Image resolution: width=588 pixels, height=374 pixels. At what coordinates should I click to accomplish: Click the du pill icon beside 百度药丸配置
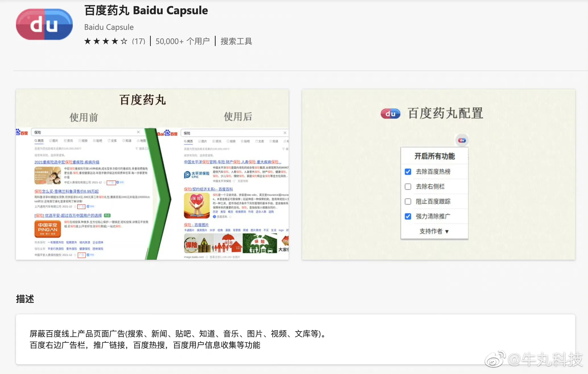point(390,114)
